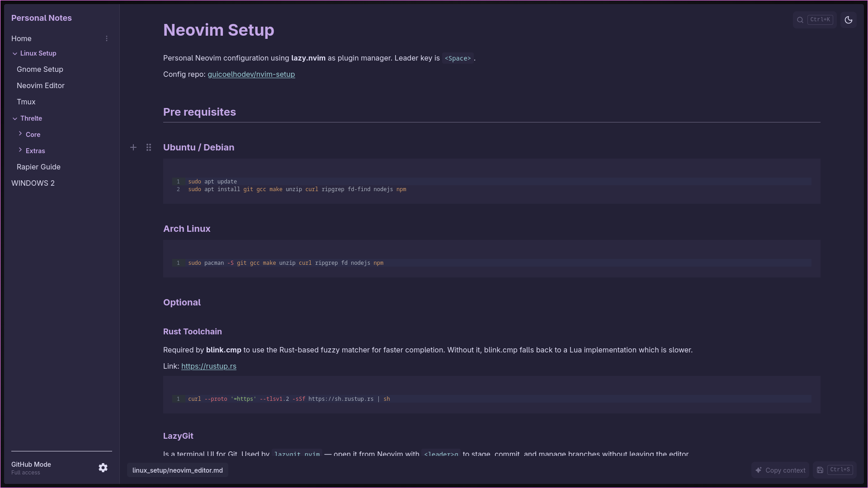The height and width of the screenshot is (488, 868).
Task: Add a block with the plus icon
Action: point(133,147)
